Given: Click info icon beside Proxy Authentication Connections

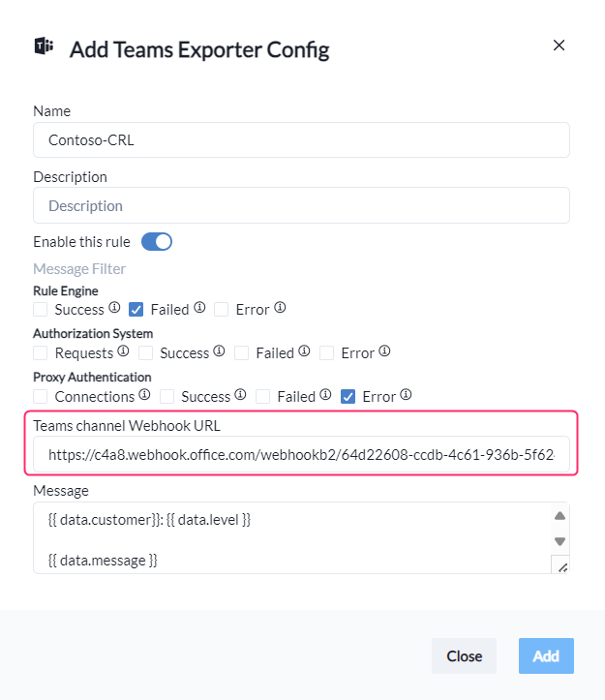Looking at the screenshot, I should click(144, 396).
